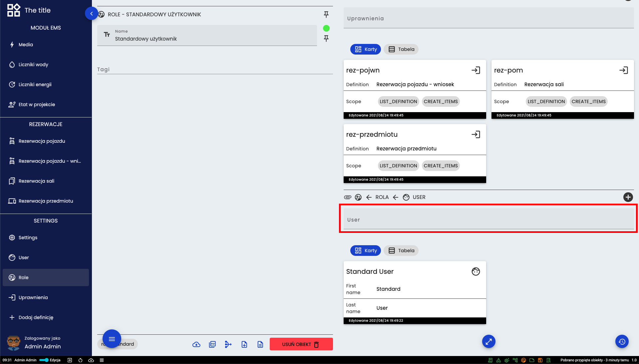The width and height of the screenshot is (639, 364).
Task: Click the PDF export icon in bottom toolbar
Action: [x=212, y=344]
